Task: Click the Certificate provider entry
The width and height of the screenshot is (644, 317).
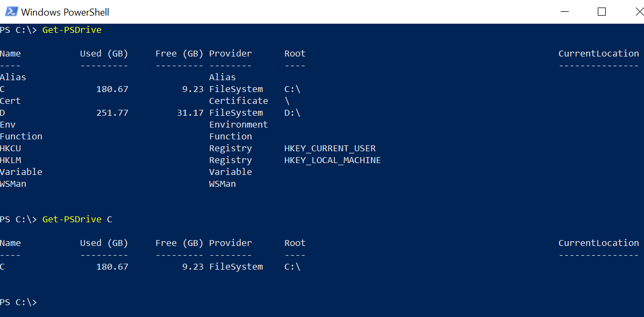Action: tap(239, 101)
